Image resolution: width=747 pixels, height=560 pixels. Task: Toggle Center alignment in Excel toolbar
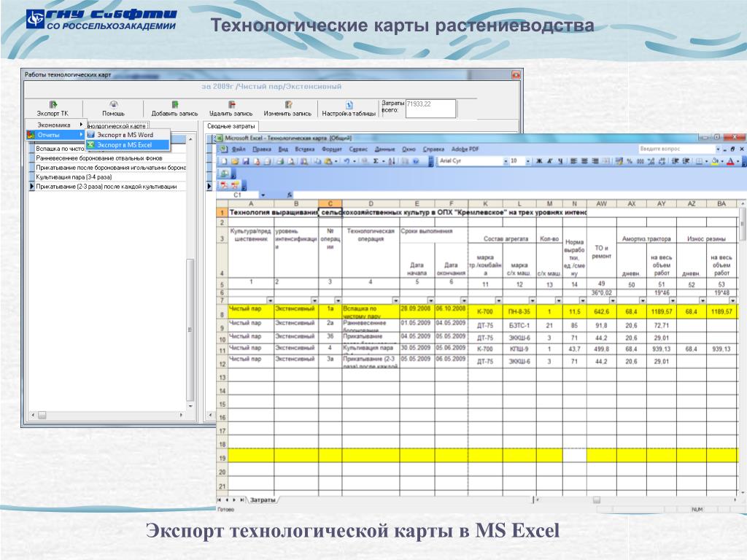tap(584, 161)
